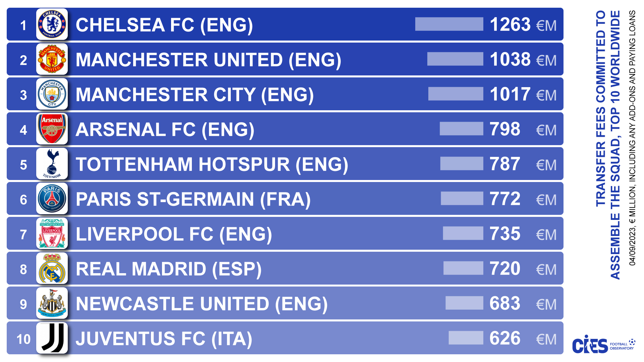The image size is (644, 362).
Task: Click the Chelsea 1263 value bar
Action: [x=449, y=24]
